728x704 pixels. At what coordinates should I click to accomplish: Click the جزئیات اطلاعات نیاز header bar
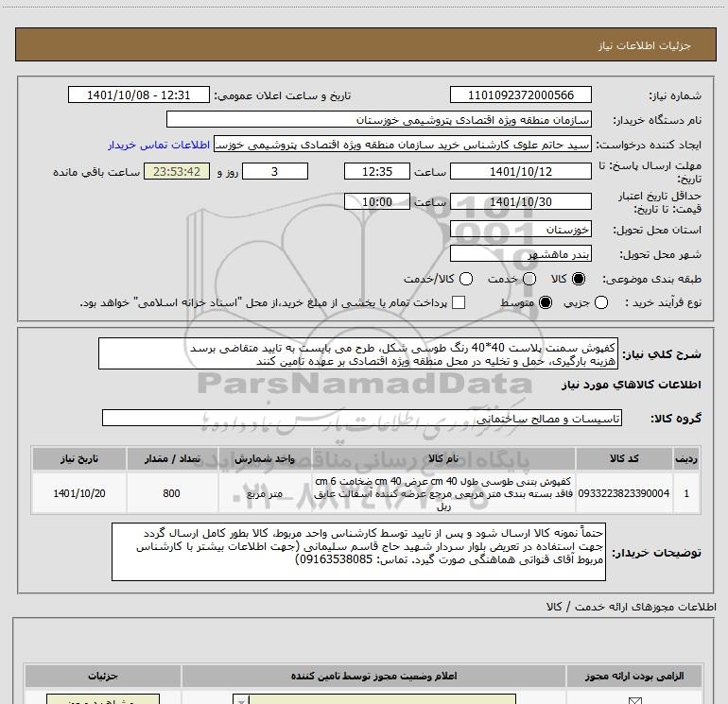[365, 45]
